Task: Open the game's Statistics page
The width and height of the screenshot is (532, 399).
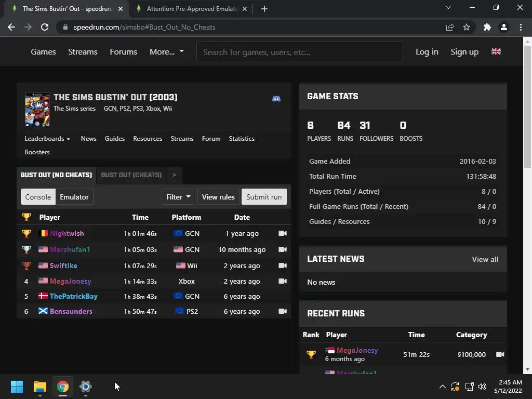Action: pos(242,138)
